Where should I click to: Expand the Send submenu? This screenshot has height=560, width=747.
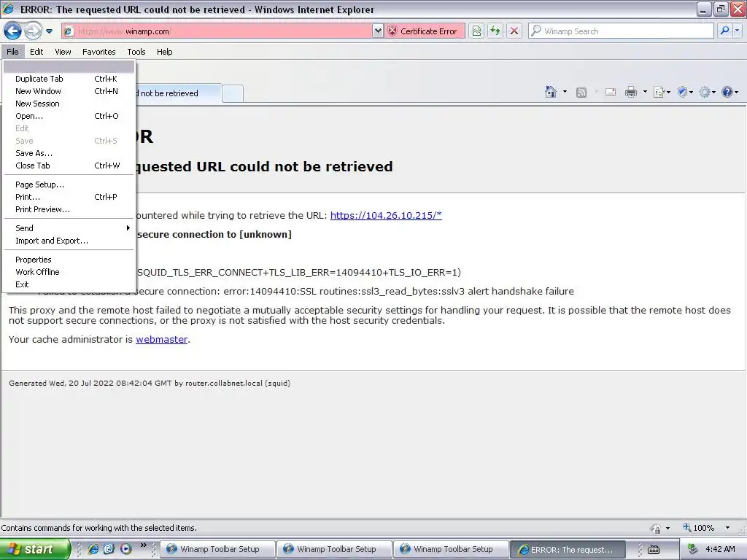68,228
